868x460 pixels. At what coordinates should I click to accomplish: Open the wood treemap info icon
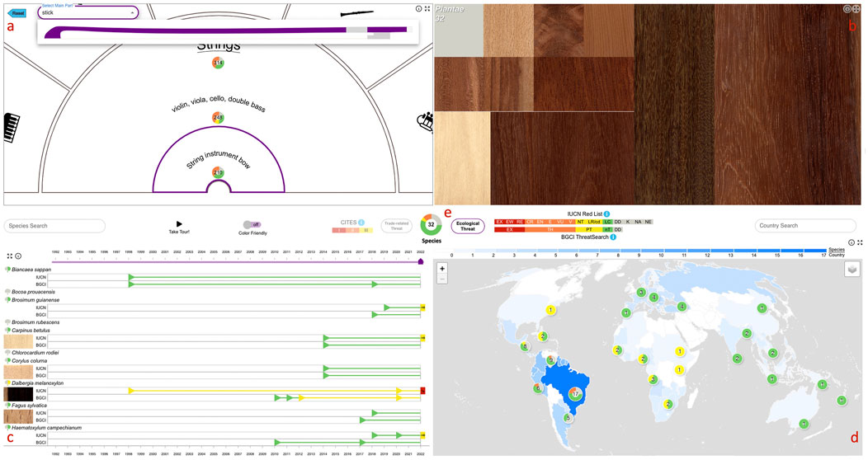point(847,9)
